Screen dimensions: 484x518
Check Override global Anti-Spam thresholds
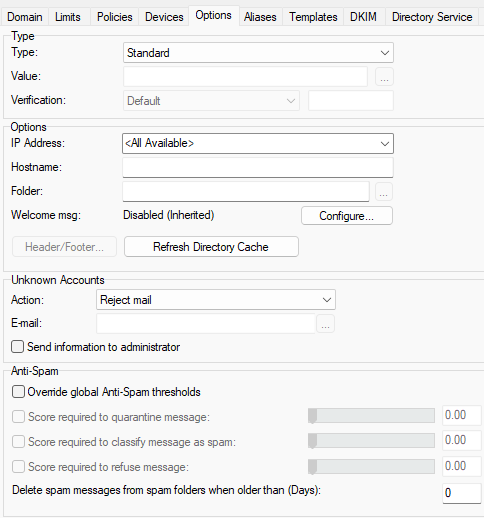pyautogui.click(x=18, y=392)
